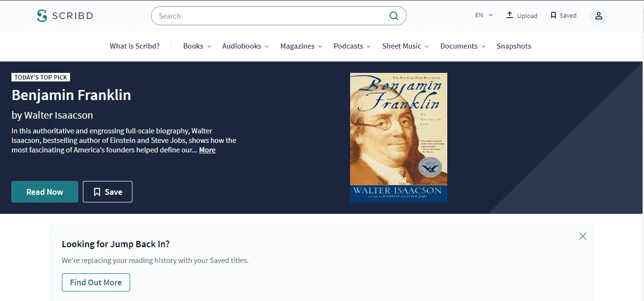Screen dimensions: 644x301
Task: Click the Saved bookmark icon in header
Action: pos(553,15)
